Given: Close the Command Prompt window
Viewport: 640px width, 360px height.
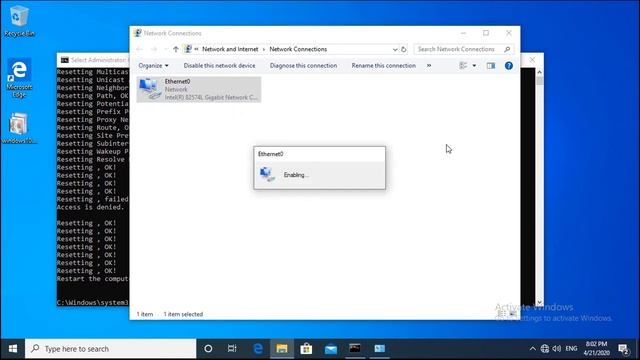Looking at the screenshot, I should (532, 60).
